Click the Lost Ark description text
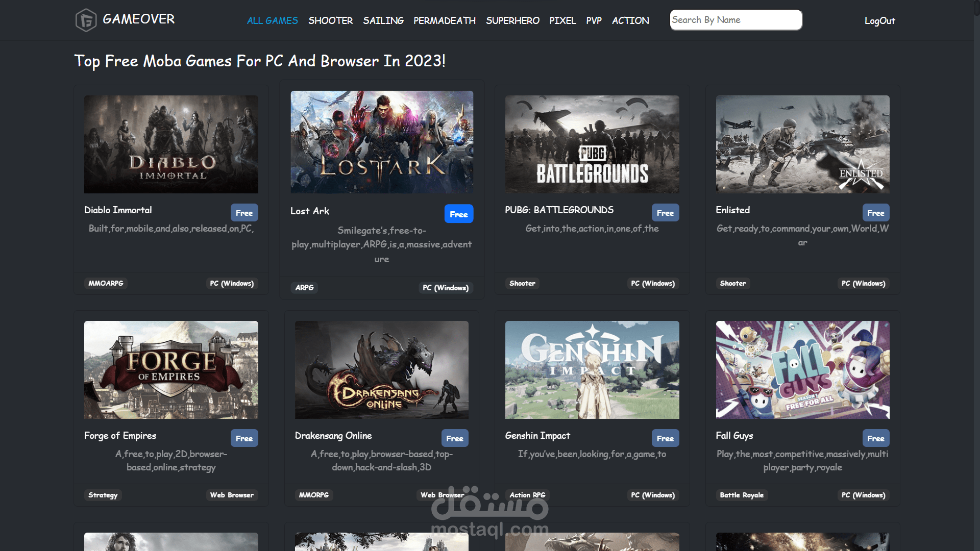The height and width of the screenshot is (551, 980). (x=382, y=244)
